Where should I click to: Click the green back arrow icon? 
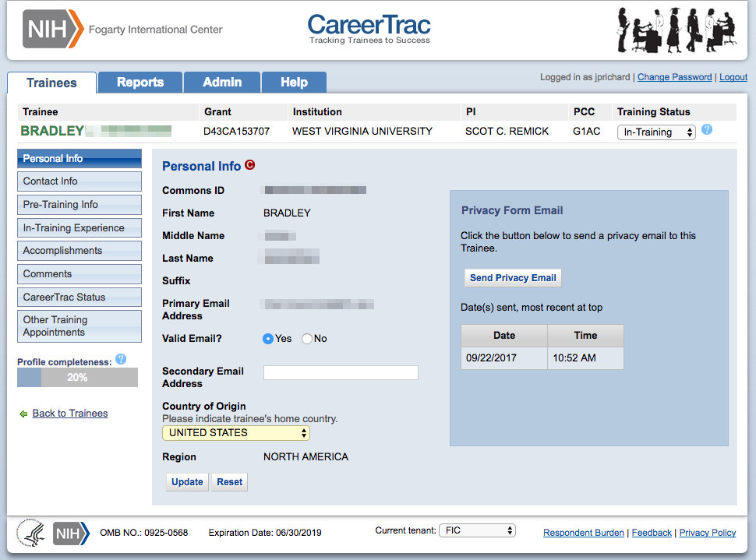tap(23, 414)
